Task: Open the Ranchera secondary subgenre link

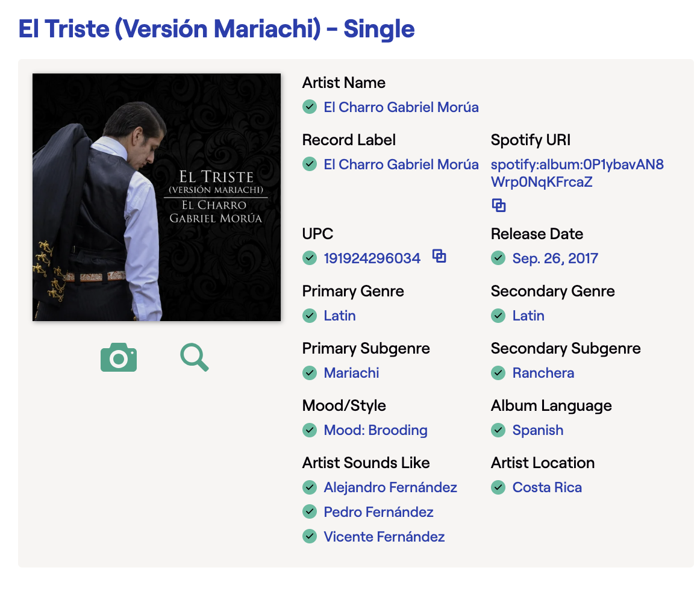Action: click(543, 373)
